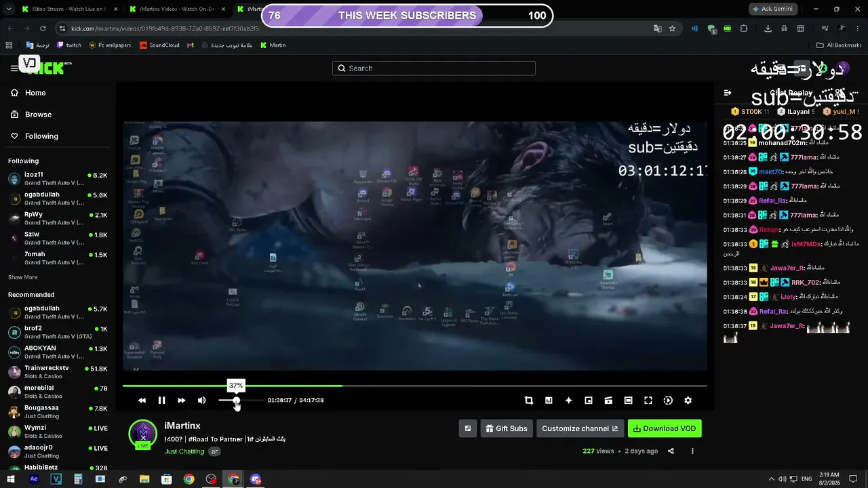The width and height of the screenshot is (868, 488).
Task: Open recommended channel brof2
Action: 58,332
